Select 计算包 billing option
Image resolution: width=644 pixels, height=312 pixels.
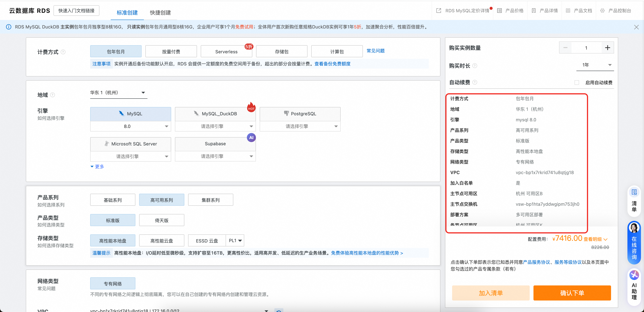pos(337,52)
